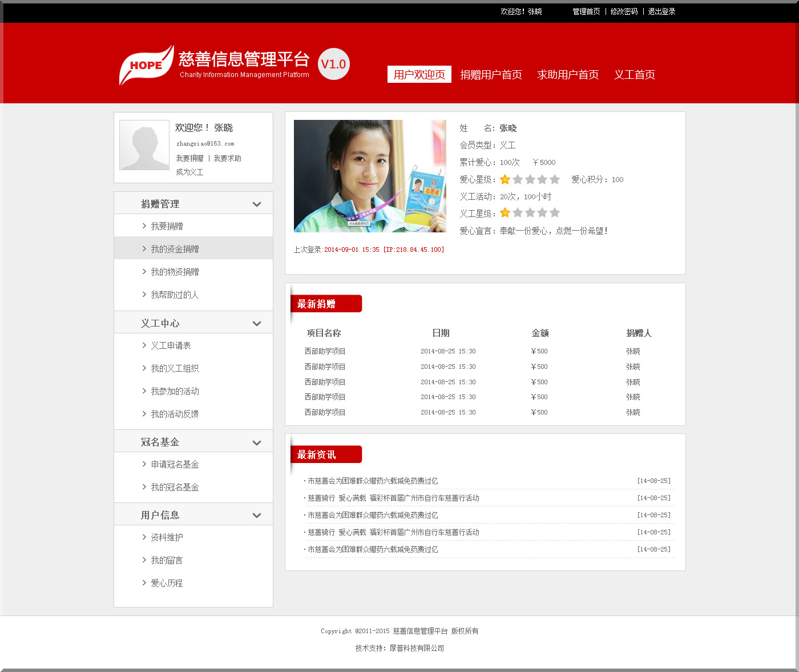
Task: Collapse the 捐赠管理 section chevron
Action: pos(257,204)
